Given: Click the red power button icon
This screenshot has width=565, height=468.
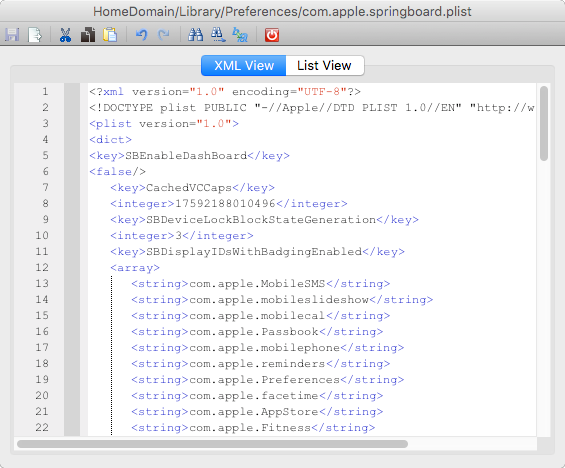Looking at the screenshot, I should click(272, 35).
